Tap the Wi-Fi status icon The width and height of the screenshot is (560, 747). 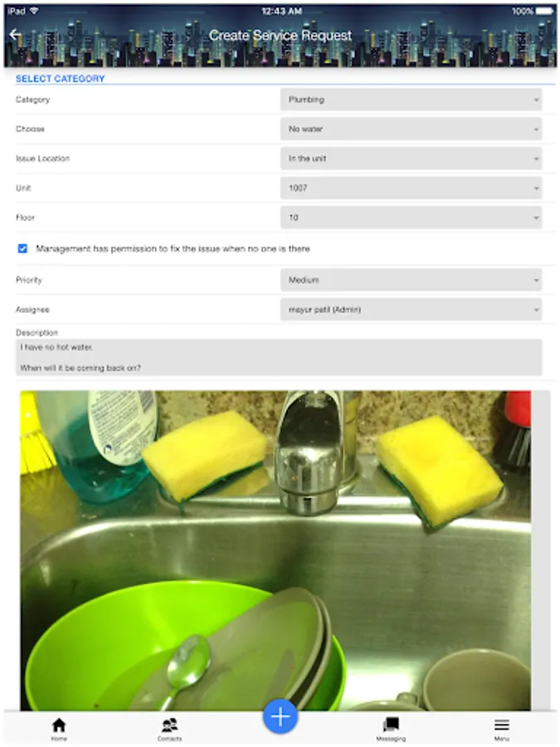34,11
